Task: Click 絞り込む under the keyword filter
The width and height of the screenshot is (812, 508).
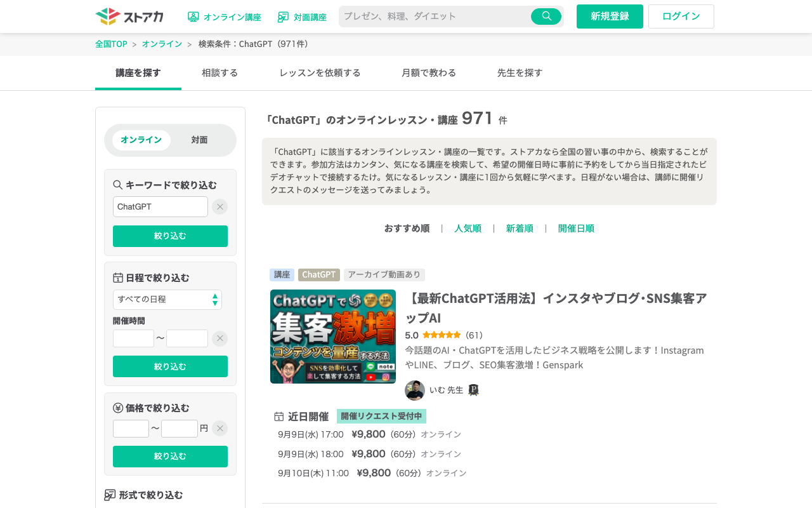Action: point(170,236)
